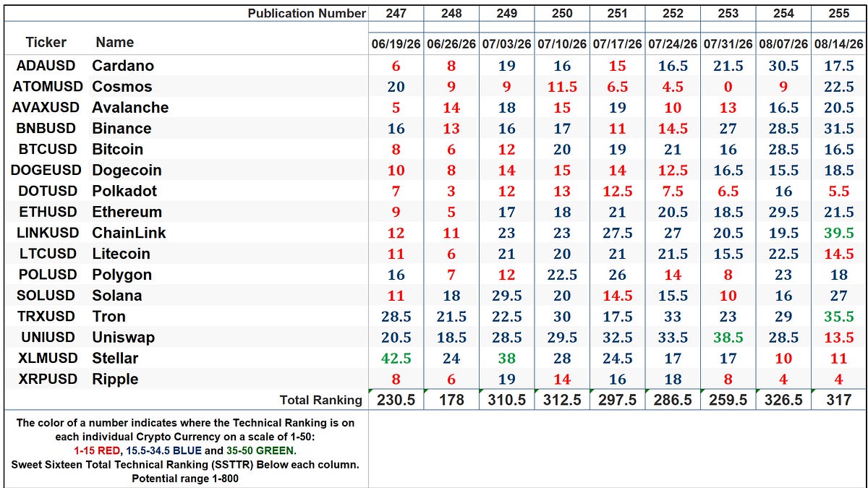868x488 pixels.
Task: Click the Total Ranking row label
Action: click(320, 400)
